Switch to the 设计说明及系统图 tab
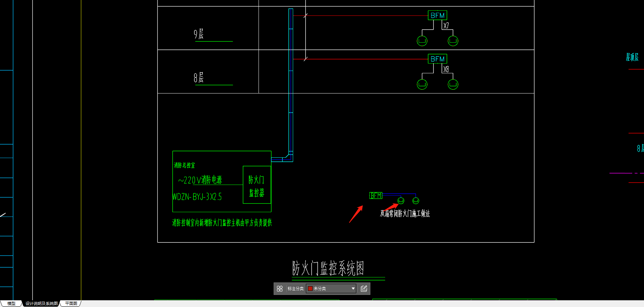This screenshot has height=307, width=644. [41, 303]
